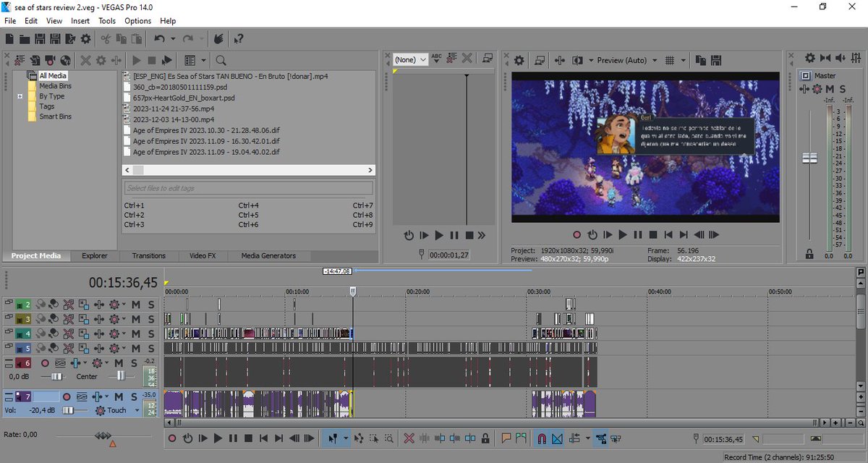Image resolution: width=868 pixels, height=463 pixels.
Task: Open Normal Edit tool dropdown arrow
Action: coord(346,438)
